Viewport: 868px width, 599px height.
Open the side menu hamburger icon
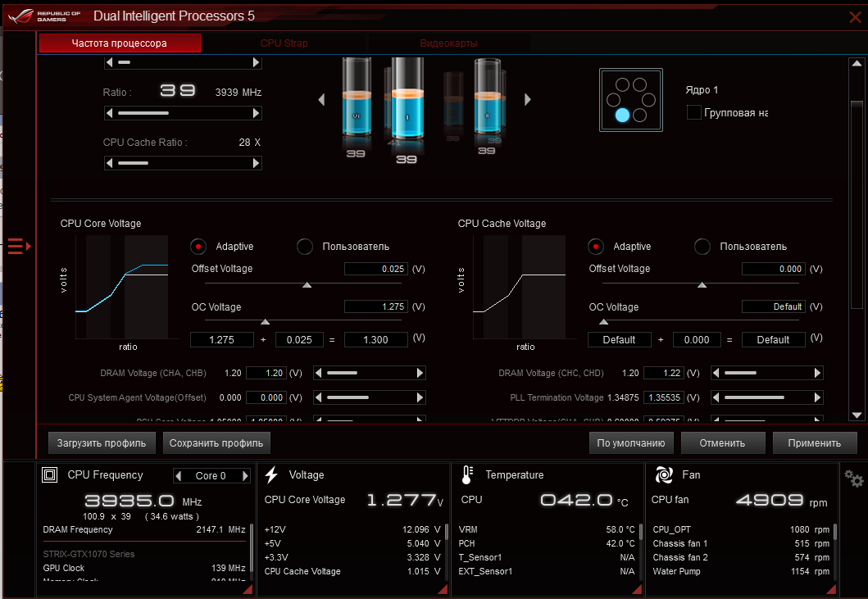pyautogui.click(x=19, y=246)
